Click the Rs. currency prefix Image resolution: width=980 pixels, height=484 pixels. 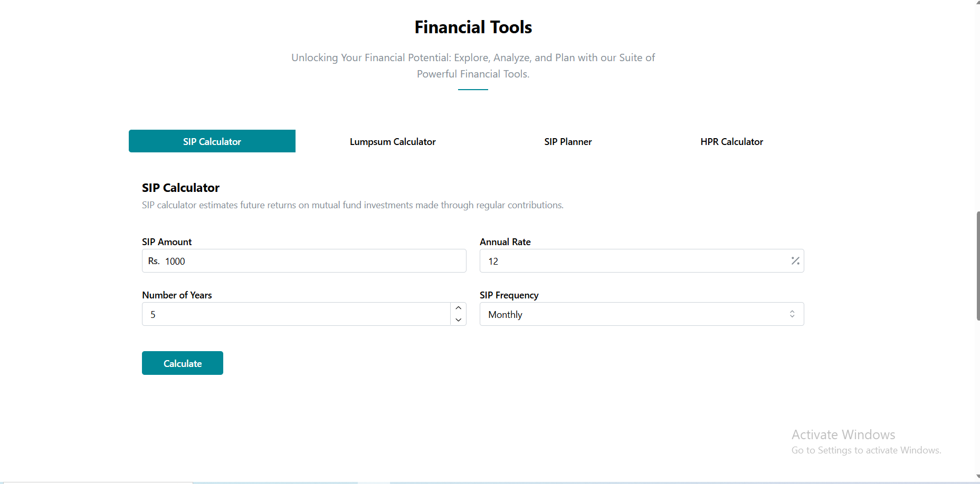(154, 262)
